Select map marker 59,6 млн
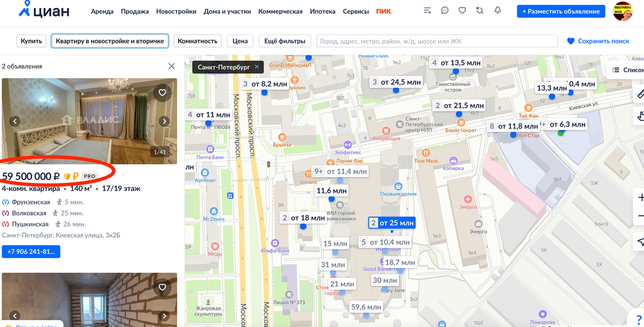 pos(365,307)
